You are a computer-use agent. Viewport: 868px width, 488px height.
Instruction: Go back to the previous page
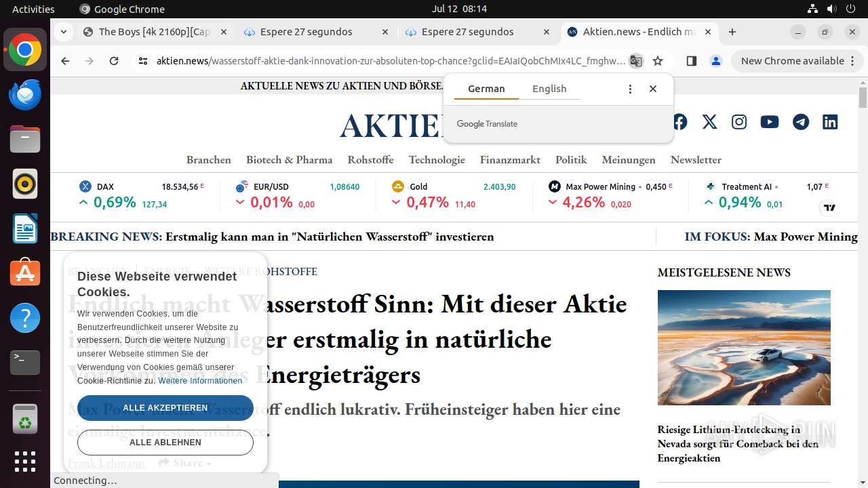point(65,61)
